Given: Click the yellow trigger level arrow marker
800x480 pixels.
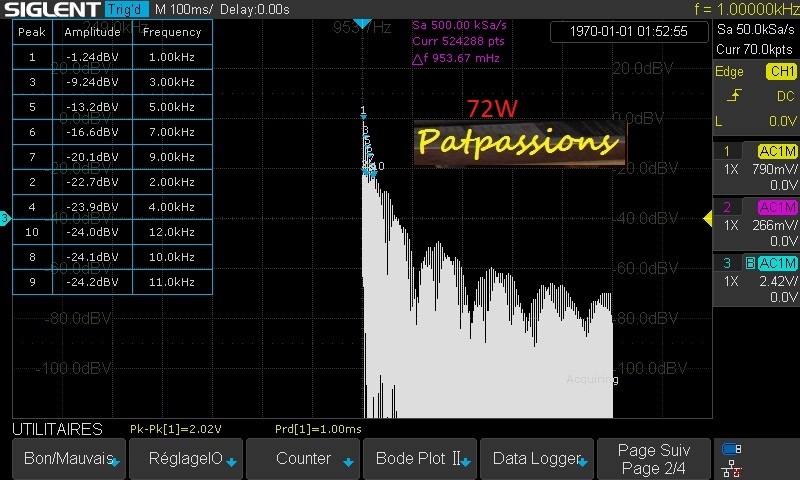Looking at the screenshot, I should tap(708, 218).
